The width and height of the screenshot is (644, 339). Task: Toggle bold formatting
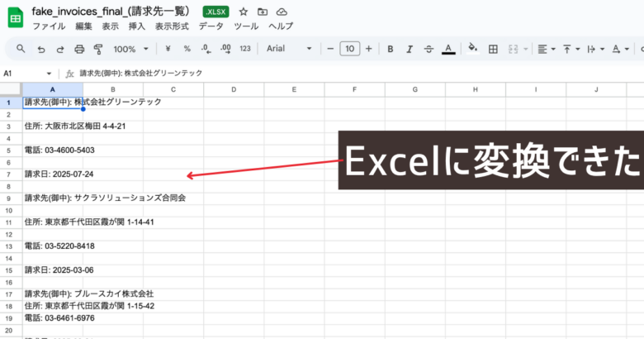tap(388, 49)
